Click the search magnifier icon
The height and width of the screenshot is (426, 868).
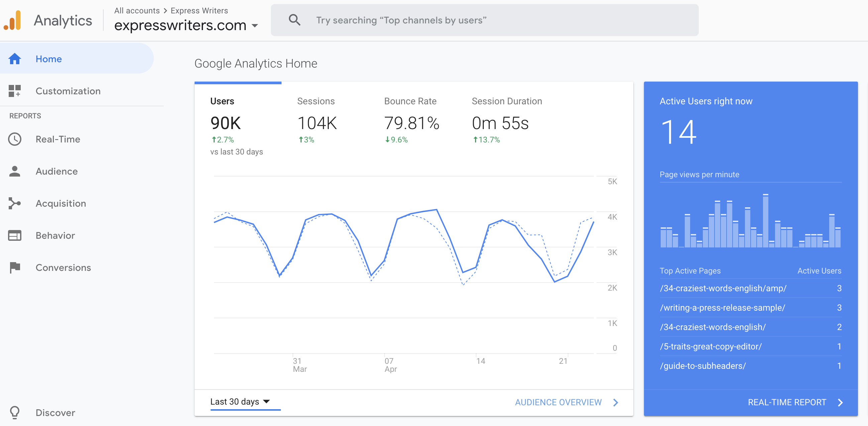point(295,20)
